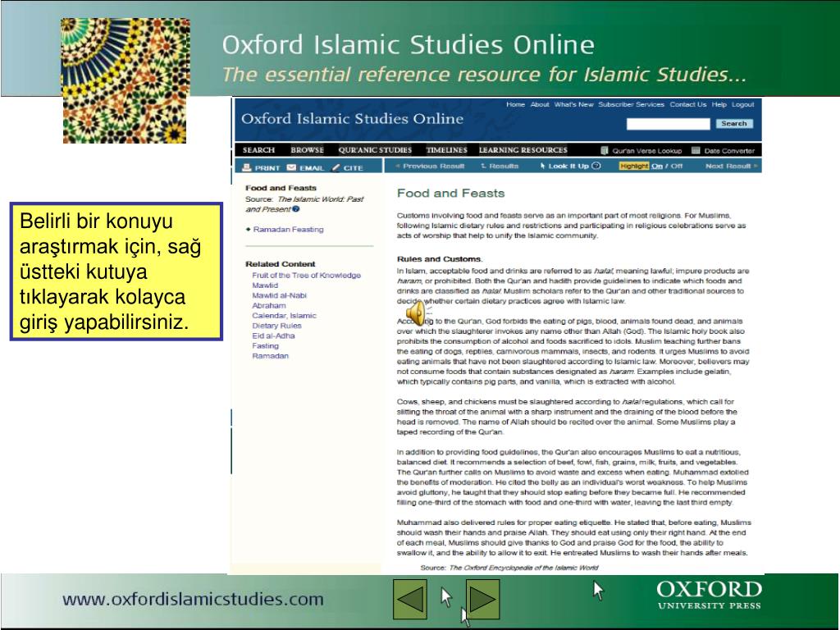Viewport: 840px width, 630px height.
Task: Click 'The Islamic World: Past and Present' source text
Action: click(x=304, y=204)
